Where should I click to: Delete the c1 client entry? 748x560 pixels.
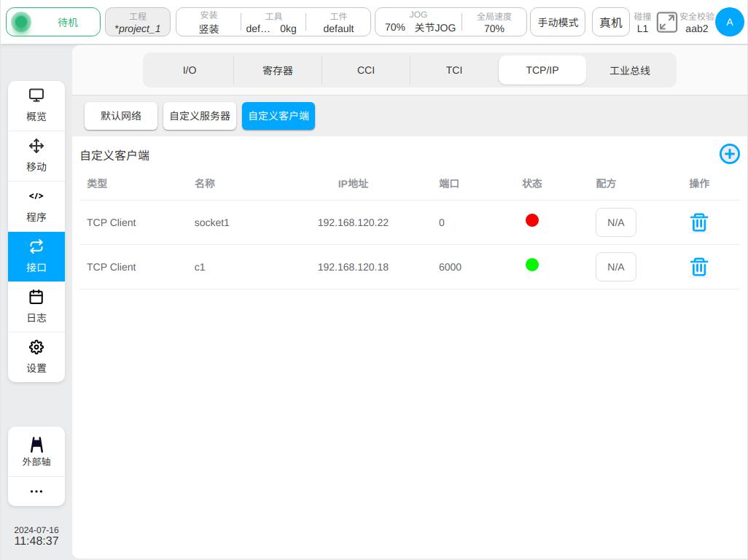[x=698, y=267]
